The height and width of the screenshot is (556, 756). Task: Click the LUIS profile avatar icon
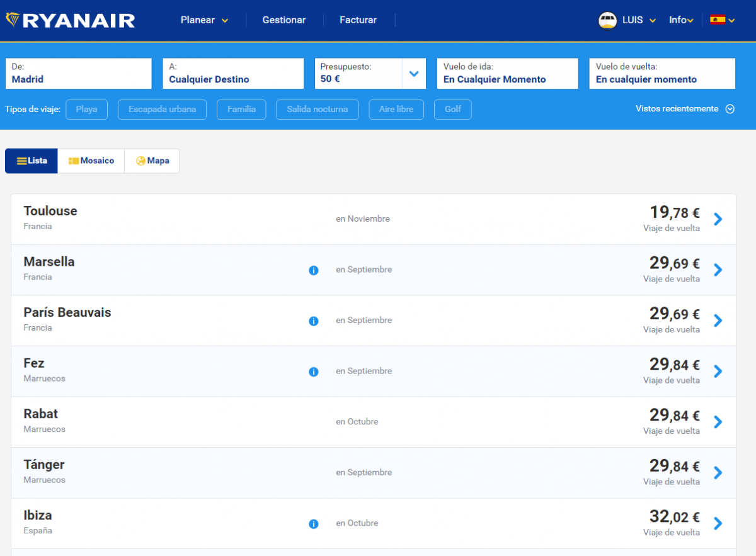(x=607, y=20)
